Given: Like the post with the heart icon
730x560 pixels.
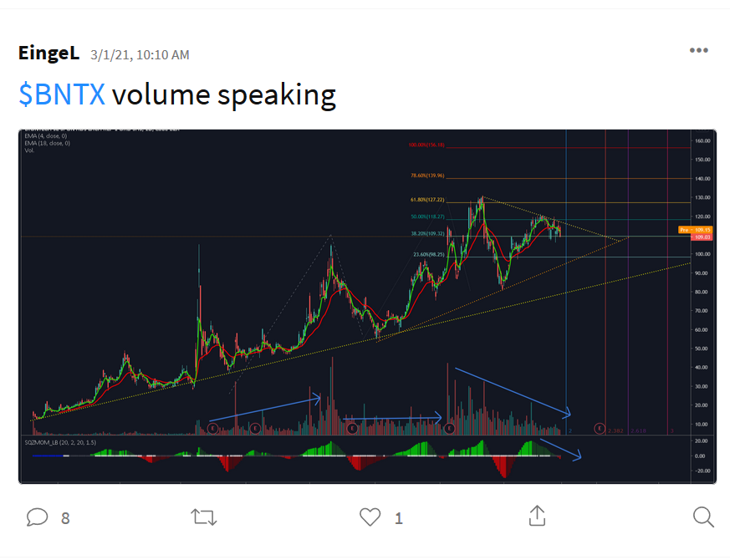Looking at the screenshot, I should click(370, 517).
